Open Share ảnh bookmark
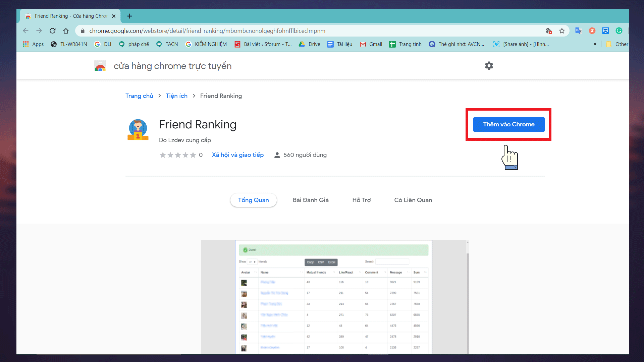Image resolution: width=644 pixels, height=362 pixels. [521, 44]
